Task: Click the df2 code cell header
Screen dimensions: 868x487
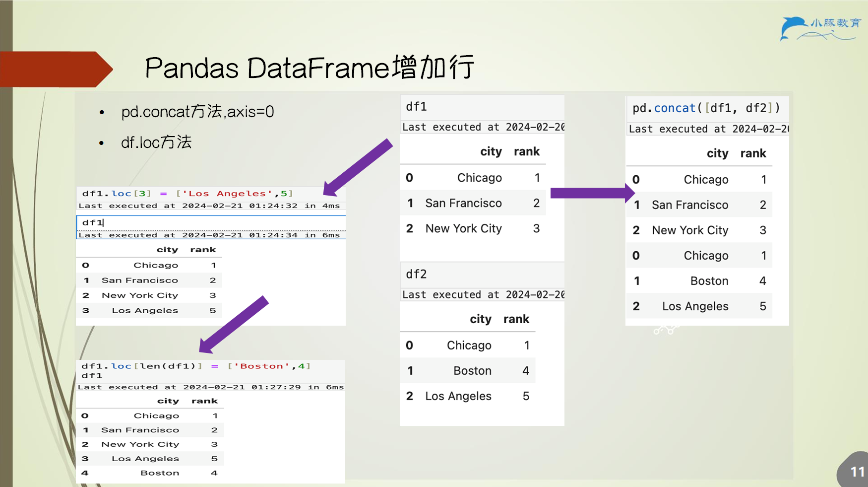Action: [x=482, y=274]
